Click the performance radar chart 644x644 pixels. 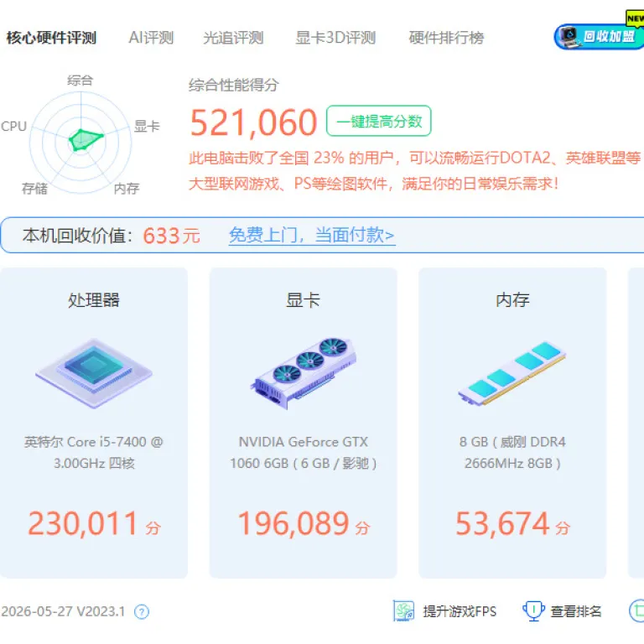coord(80,143)
